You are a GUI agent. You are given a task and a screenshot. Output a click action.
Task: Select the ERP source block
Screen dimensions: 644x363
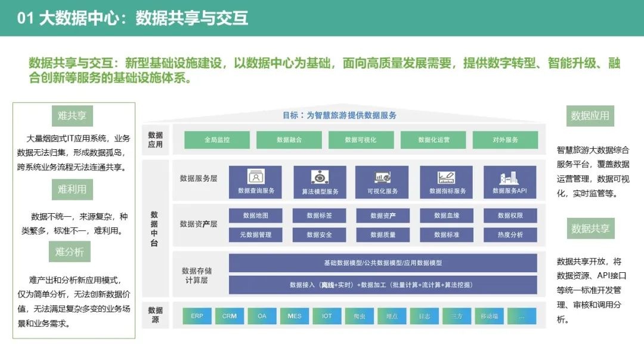[197, 316]
